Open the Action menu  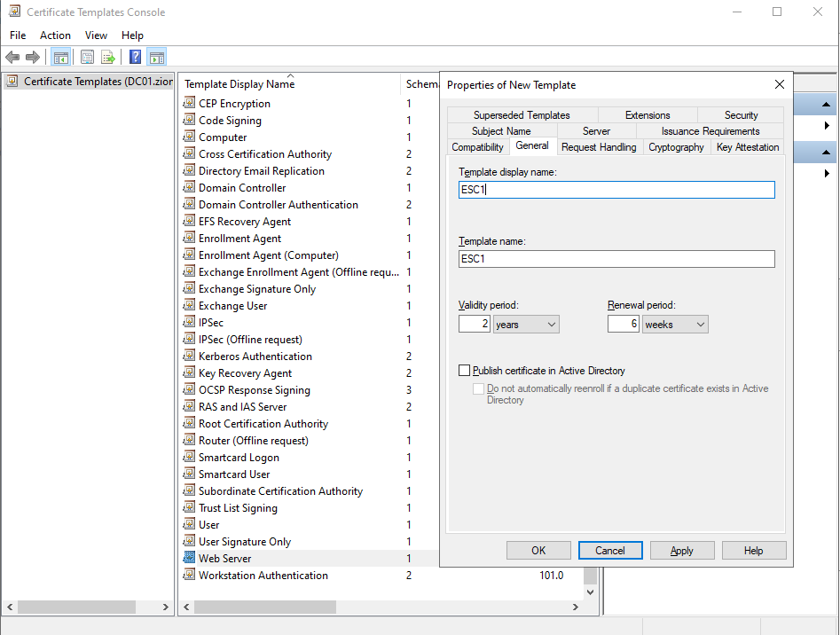point(55,35)
